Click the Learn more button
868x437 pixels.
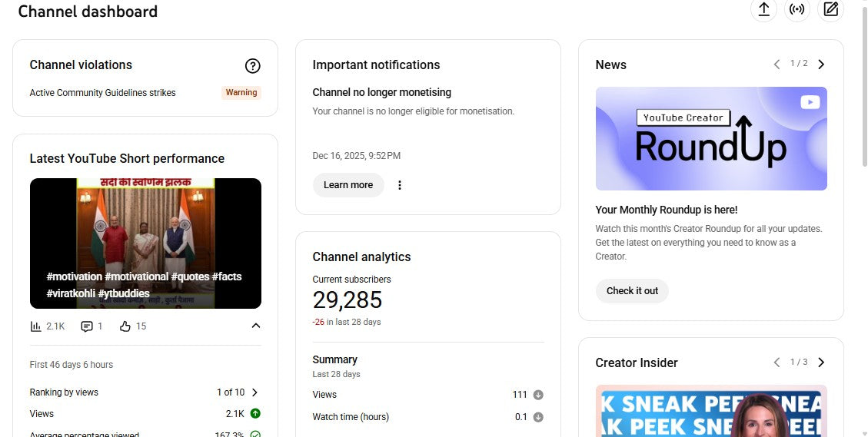point(348,185)
